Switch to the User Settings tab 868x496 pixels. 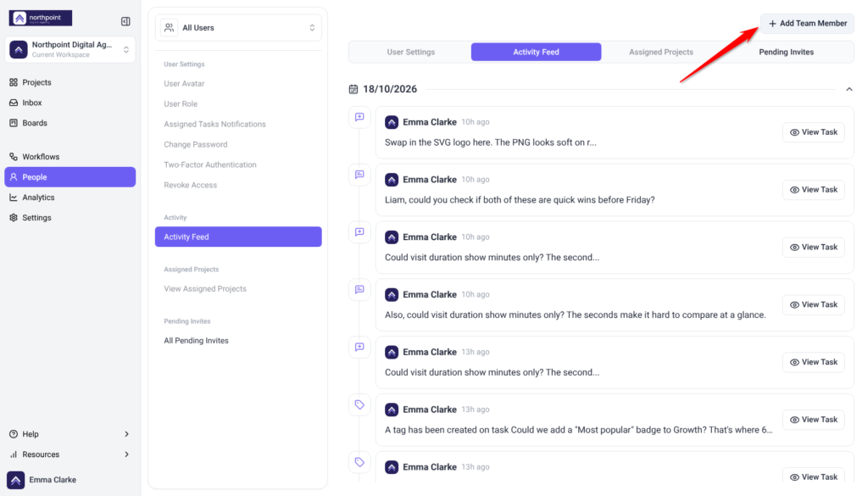point(411,52)
